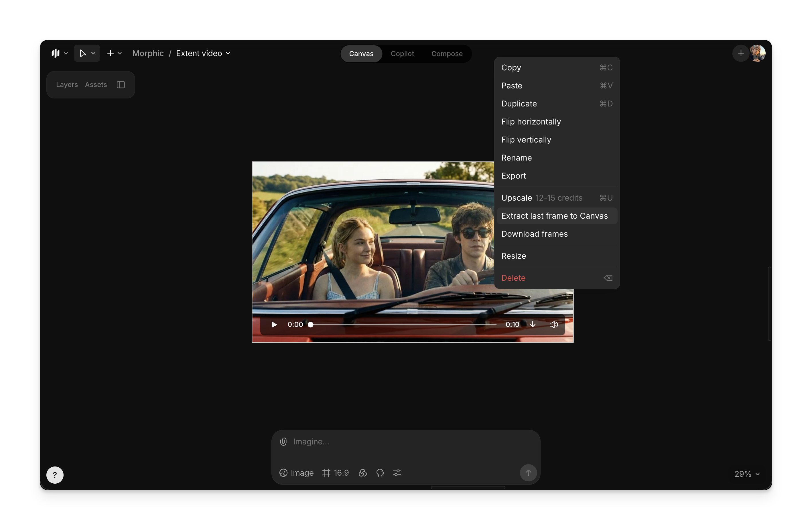Toggle the sidebar panel collapse icon
The width and height of the screenshot is (812, 530).
click(x=121, y=85)
